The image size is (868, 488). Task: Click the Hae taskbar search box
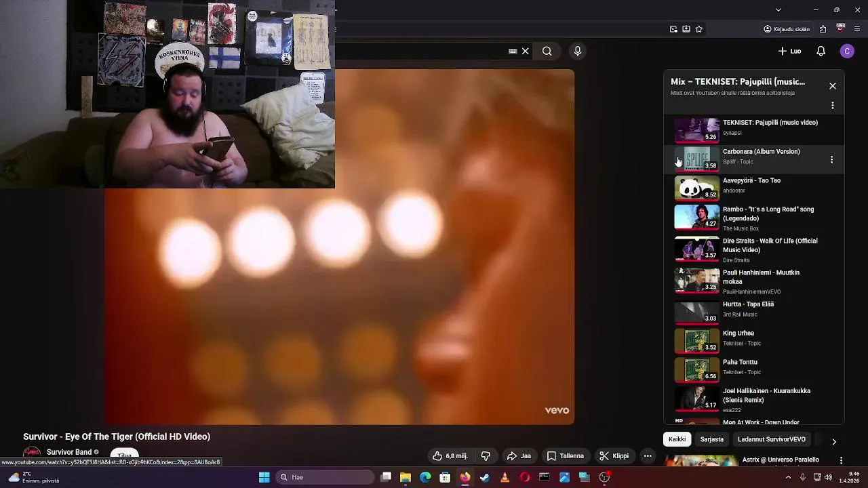[x=324, y=477]
